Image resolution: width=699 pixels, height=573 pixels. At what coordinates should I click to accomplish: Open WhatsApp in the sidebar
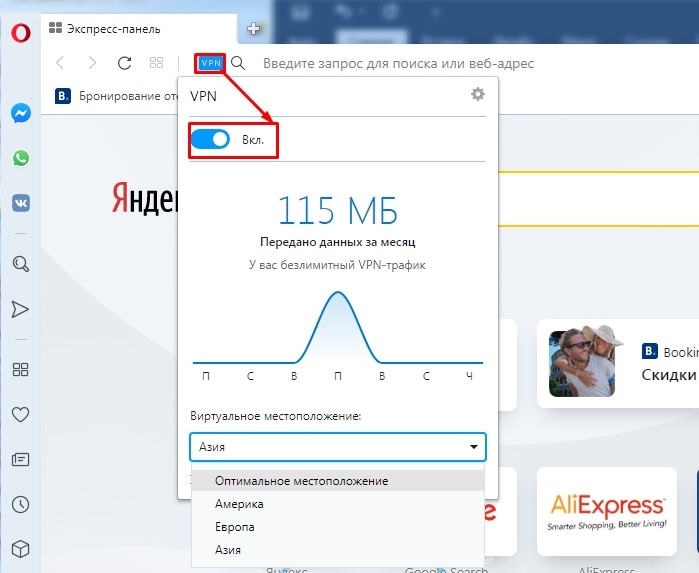pos(21,158)
